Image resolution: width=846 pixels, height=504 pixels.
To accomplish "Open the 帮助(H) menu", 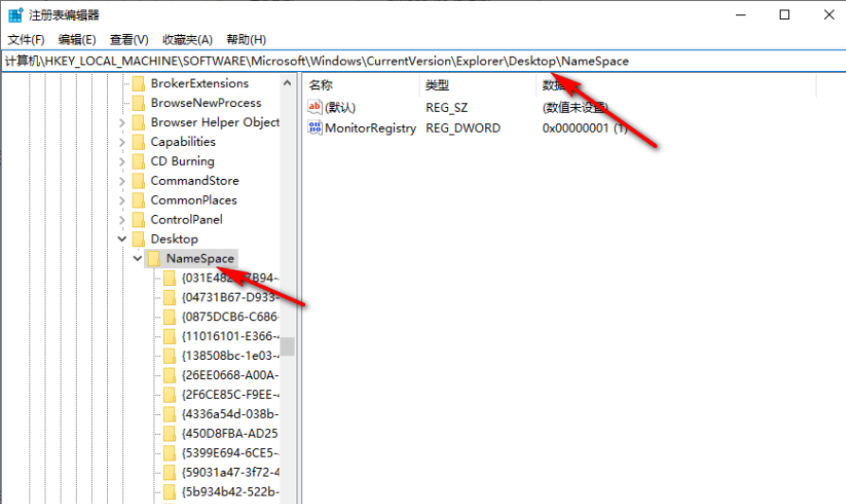I will (x=246, y=40).
